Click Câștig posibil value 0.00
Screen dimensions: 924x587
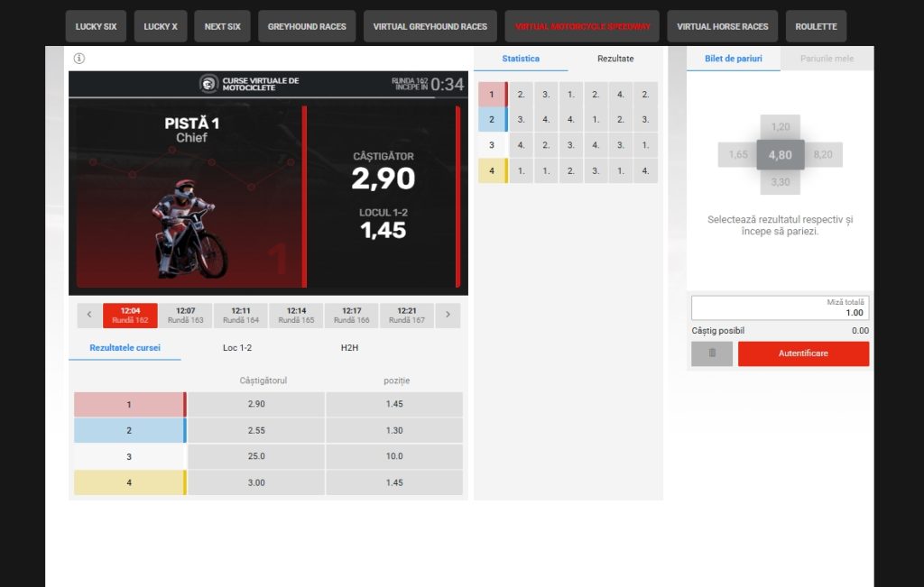pyautogui.click(x=860, y=330)
